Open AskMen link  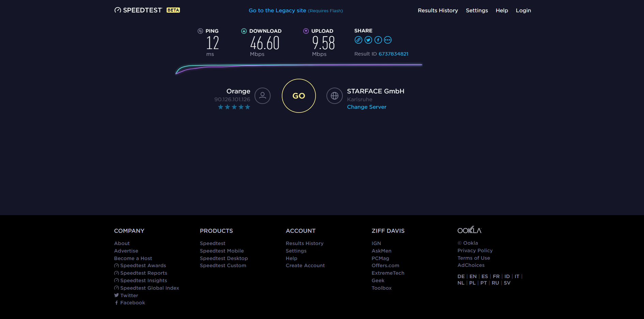coord(382,251)
